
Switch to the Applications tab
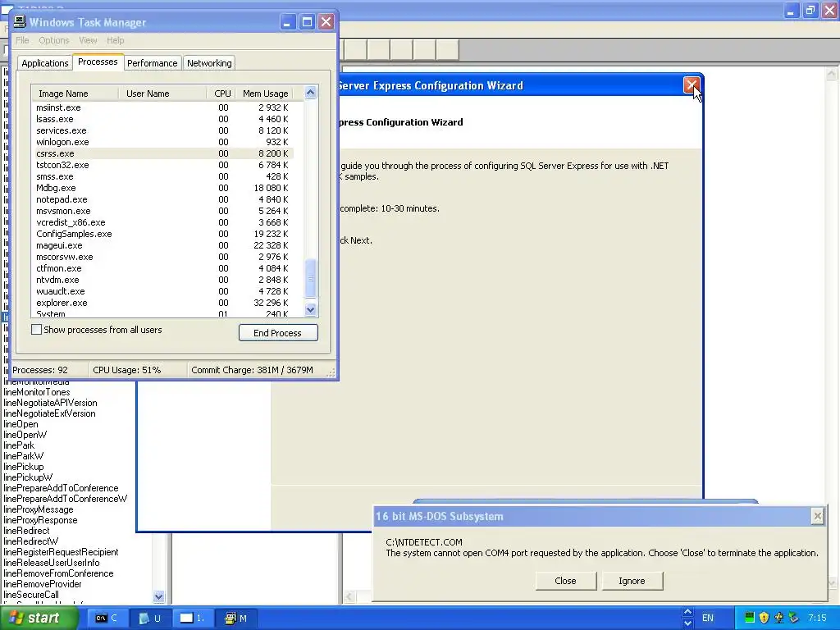[45, 63]
